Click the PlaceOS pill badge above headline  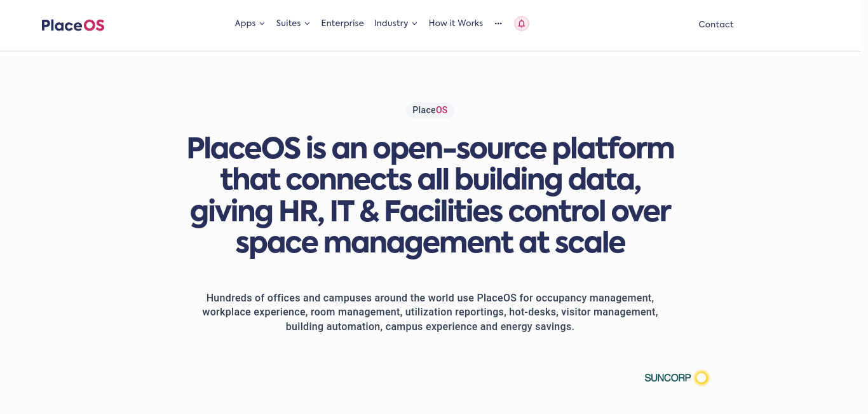pyautogui.click(x=430, y=110)
